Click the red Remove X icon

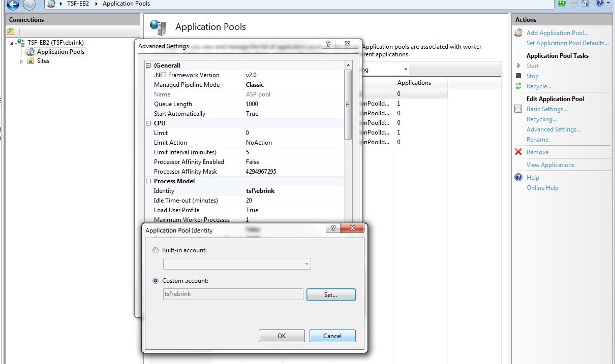coord(518,152)
